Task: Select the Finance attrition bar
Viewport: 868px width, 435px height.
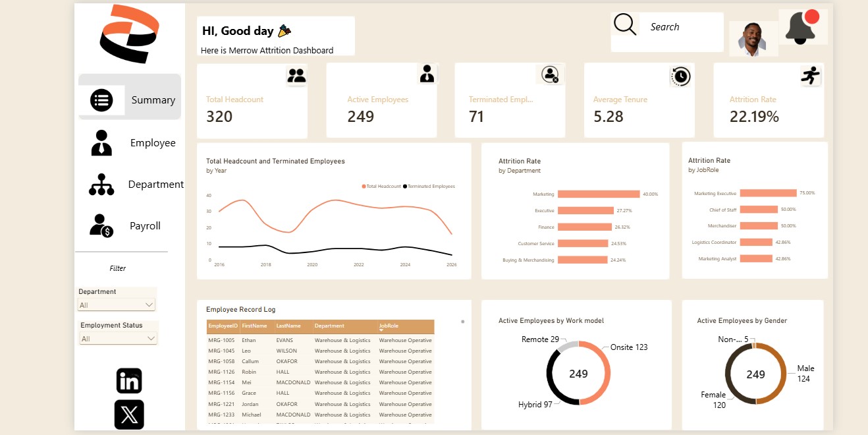Action: 585,227
